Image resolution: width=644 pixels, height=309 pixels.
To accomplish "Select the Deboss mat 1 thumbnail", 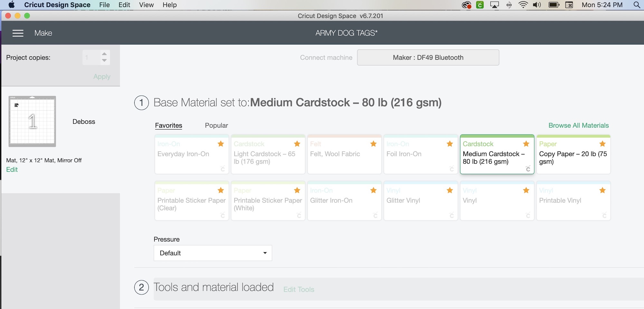I will pos(32,121).
